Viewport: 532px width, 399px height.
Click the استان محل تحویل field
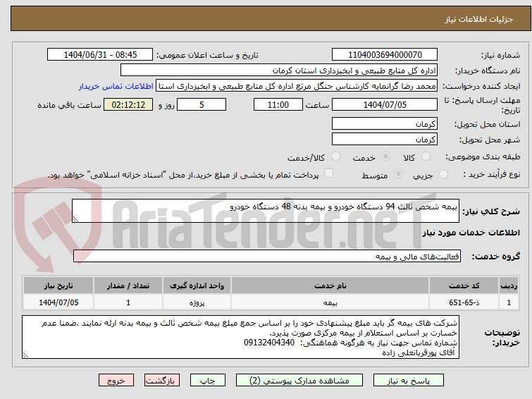point(385,123)
